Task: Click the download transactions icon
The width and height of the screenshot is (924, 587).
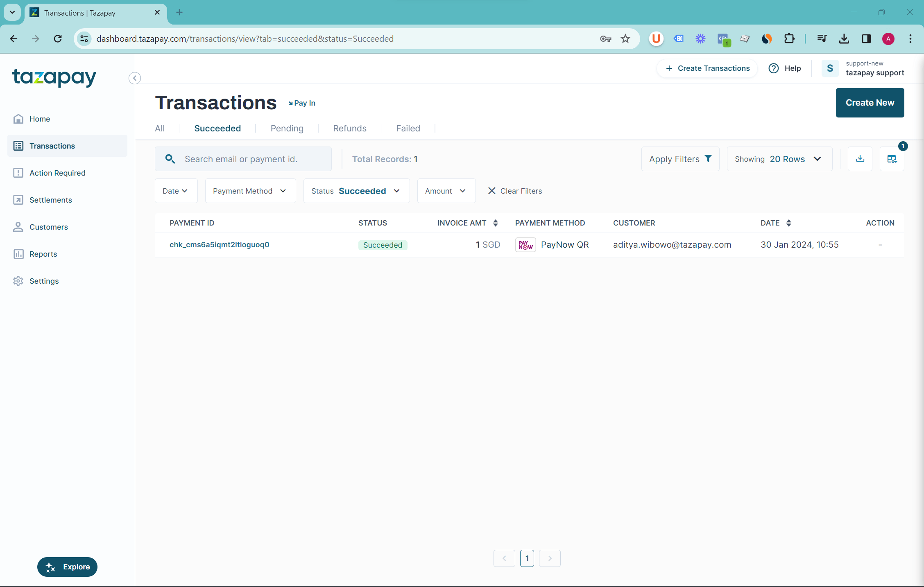Action: point(860,159)
